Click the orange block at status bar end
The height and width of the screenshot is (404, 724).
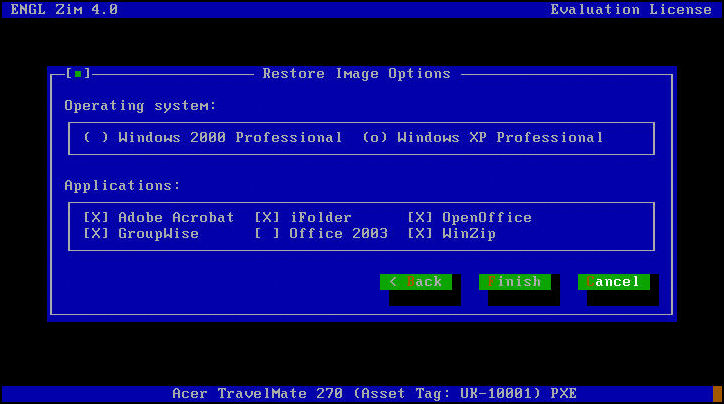pos(717,394)
